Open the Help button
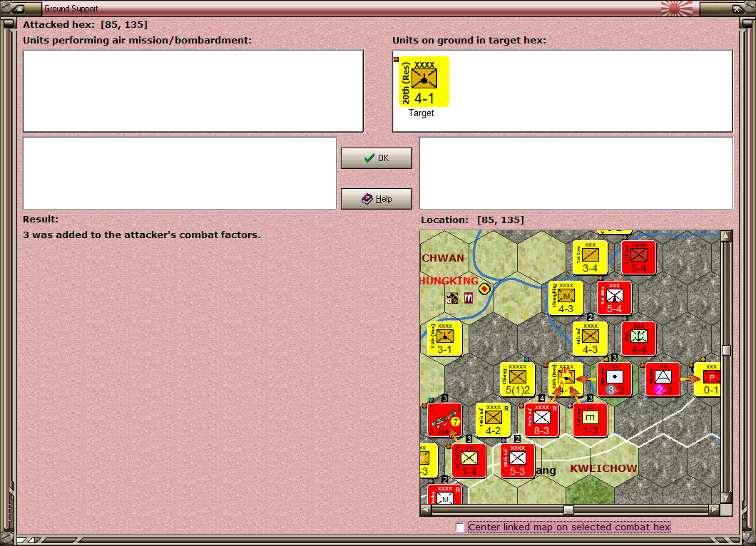This screenshot has width=756, height=546. tap(377, 199)
